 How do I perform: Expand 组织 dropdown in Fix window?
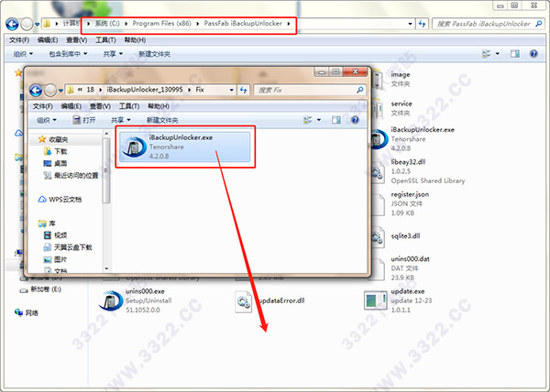(47, 120)
